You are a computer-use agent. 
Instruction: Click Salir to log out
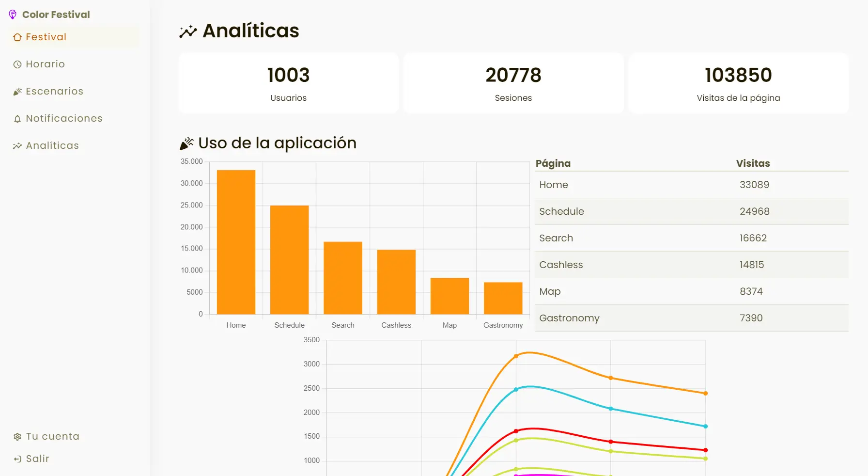click(x=38, y=459)
